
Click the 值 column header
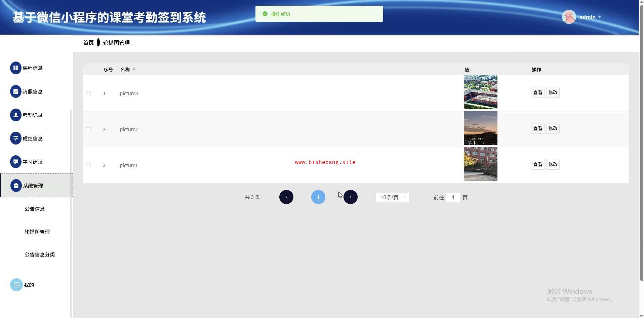coord(467,70)
